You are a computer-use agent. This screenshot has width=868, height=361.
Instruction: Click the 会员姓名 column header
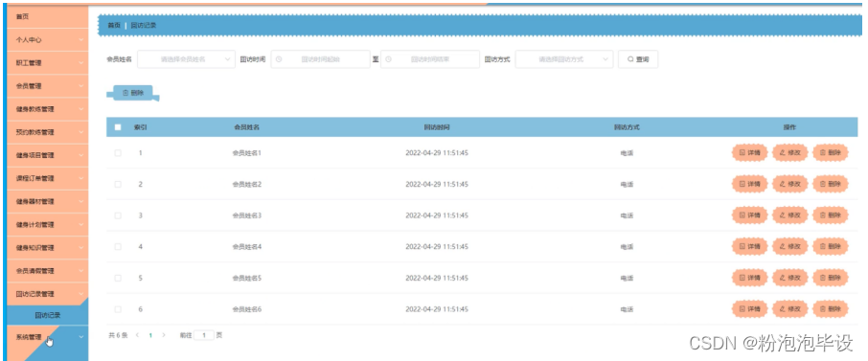click(246, 127)
